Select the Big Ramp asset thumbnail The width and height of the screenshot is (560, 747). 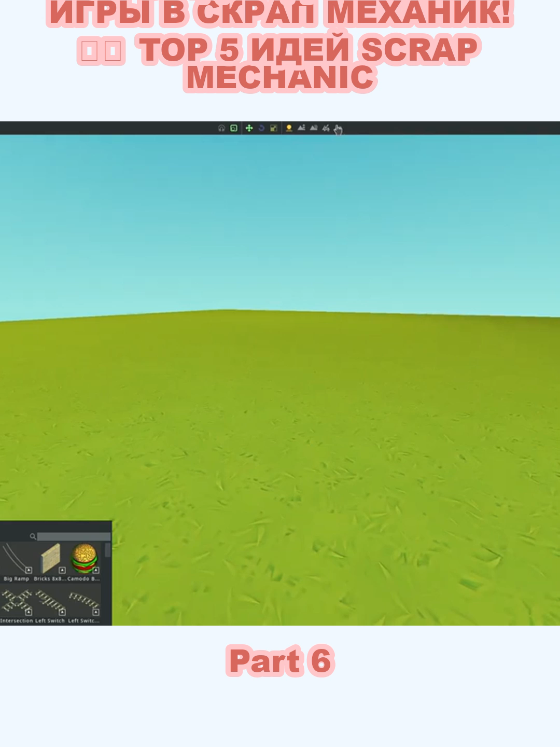(16, 558)
